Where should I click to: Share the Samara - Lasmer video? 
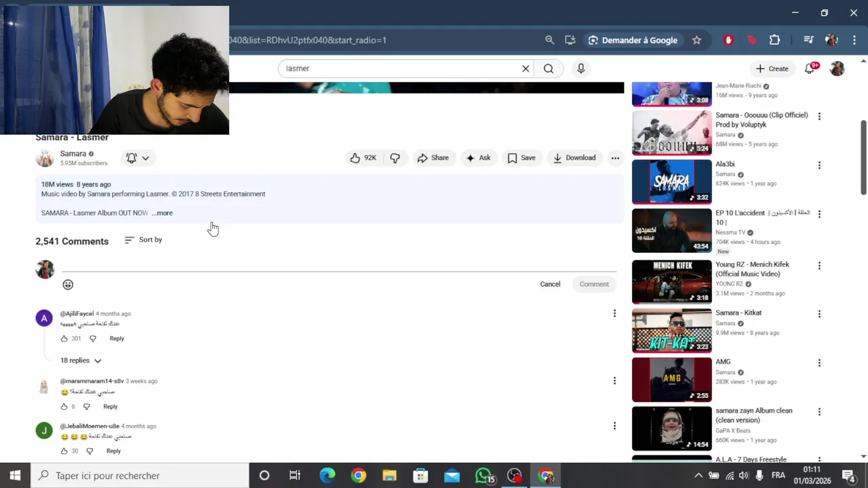point(433,158)
